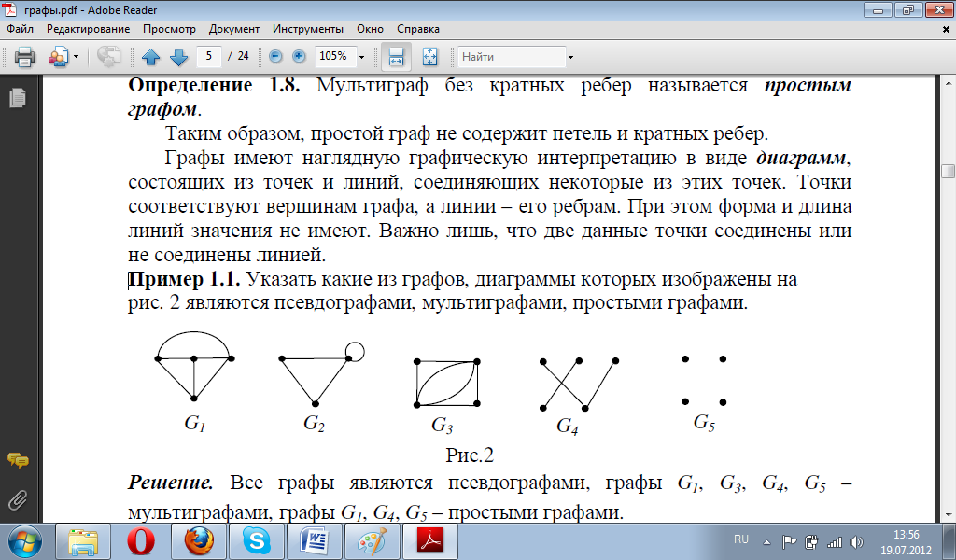
Task: Click the heading "Определение 1.8."
Action: [x=214, y=85]
